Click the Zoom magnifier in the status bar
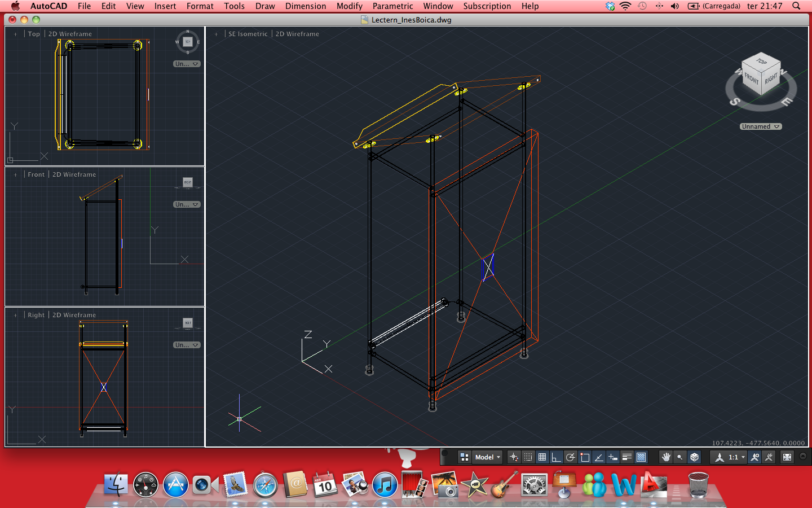 click(x=680, y=457)
